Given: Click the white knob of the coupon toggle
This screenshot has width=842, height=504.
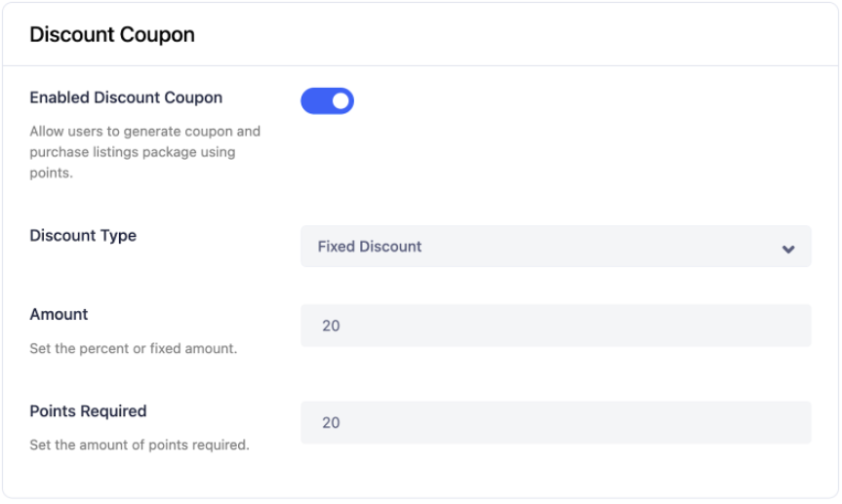Looking at the screenshot, I should (340, 100).
